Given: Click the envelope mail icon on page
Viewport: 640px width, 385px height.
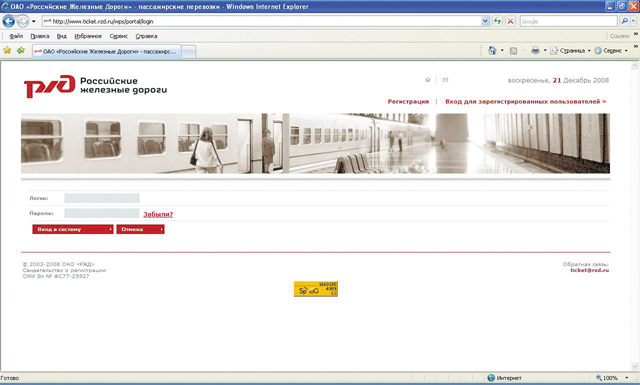Looking at the screenshot, I should (445, 80).
